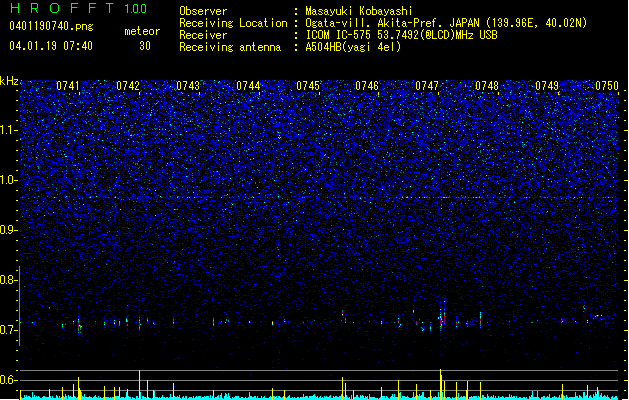
Task: Click the 'Observer' field label
Action: [x=203, y=11]
